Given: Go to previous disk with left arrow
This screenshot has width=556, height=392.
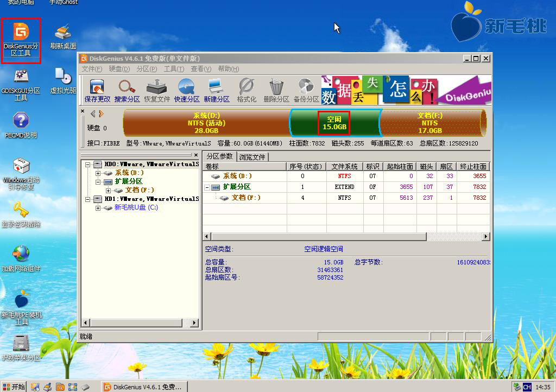Looking at the screenshot, I should (x=93, y=114).
